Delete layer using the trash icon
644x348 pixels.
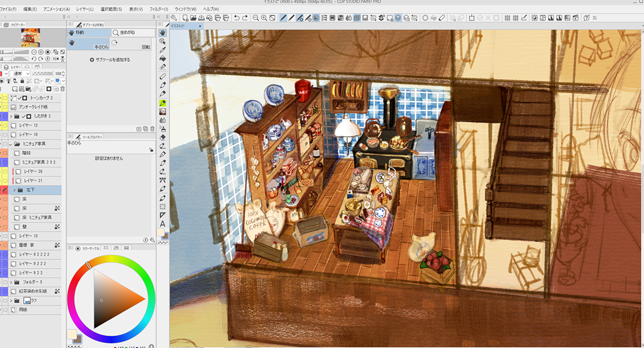[63, 88]
